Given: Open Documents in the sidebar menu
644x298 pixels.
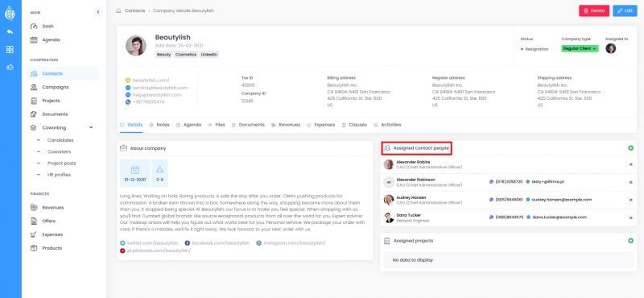Looking at the screenshot, I should [x=55, y=114].
